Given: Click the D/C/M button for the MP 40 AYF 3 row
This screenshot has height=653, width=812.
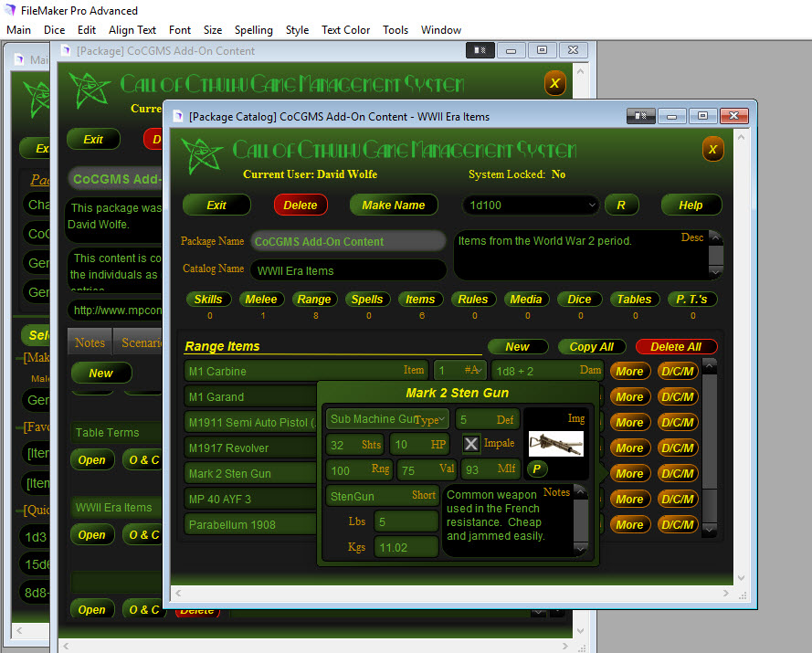Looking at the screenshot, I should coord(678,500).
